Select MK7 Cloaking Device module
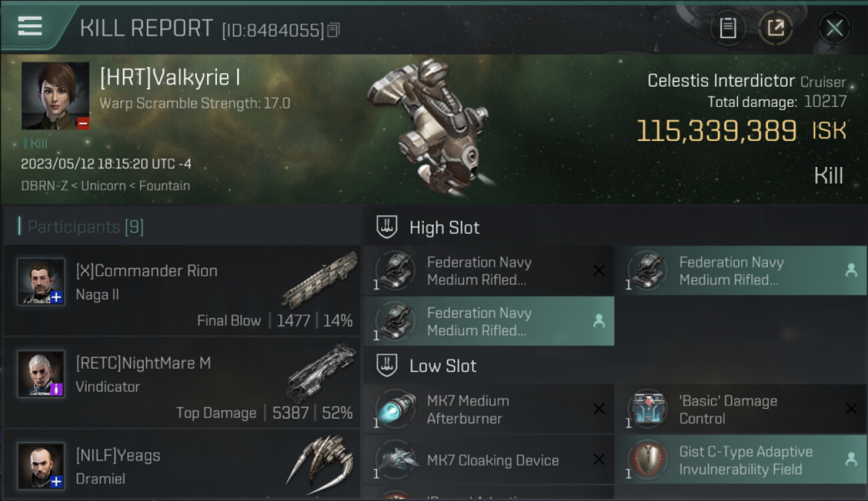Screen dimensions: 868x501 pos(489,460)
